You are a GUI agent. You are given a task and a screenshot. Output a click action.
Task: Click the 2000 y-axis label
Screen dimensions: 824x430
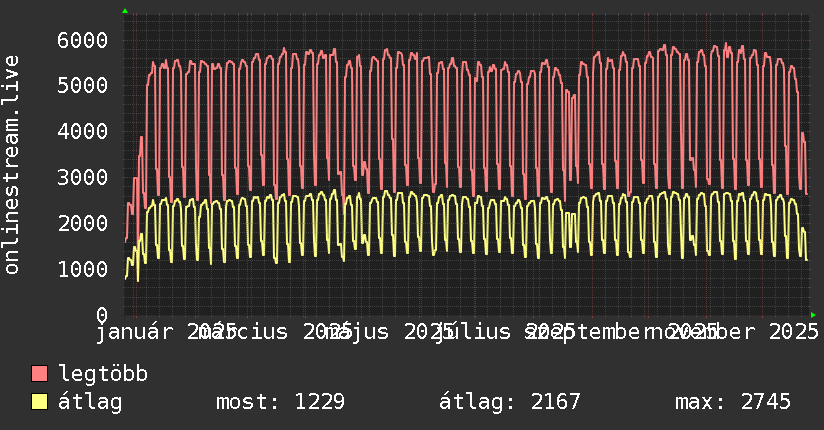(83, 223)
